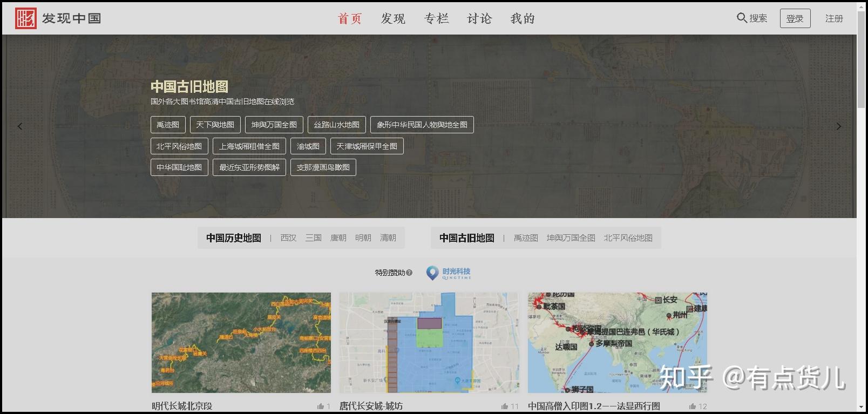Open the 坤舆万国全图 banner tag button

(274, 125)
